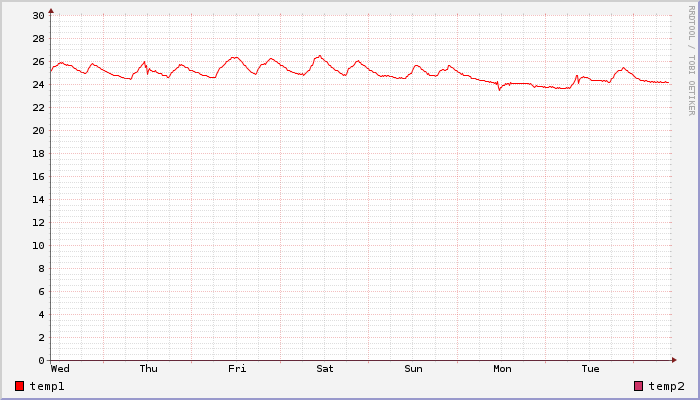
Task: Click the RRDTOOL / TOBI OETIKER watermark
Action: (x=691, y=58)
